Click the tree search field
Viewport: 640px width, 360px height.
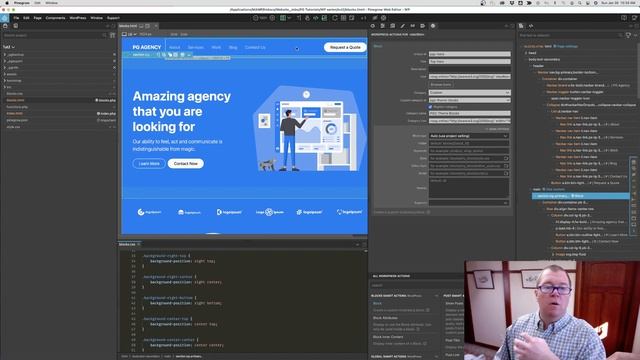tap(569, 36)
